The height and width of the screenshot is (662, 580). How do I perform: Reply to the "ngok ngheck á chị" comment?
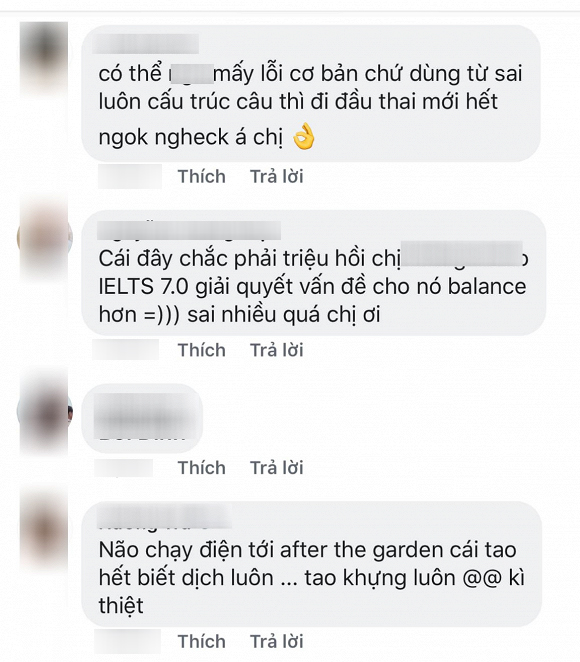tap(276, 176)
